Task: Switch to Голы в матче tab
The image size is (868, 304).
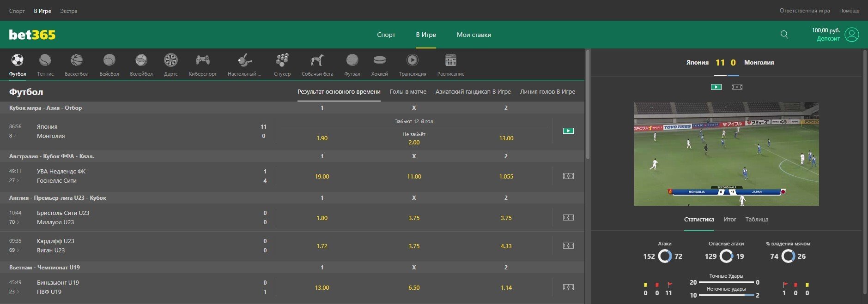Action: tap(408, 92)
